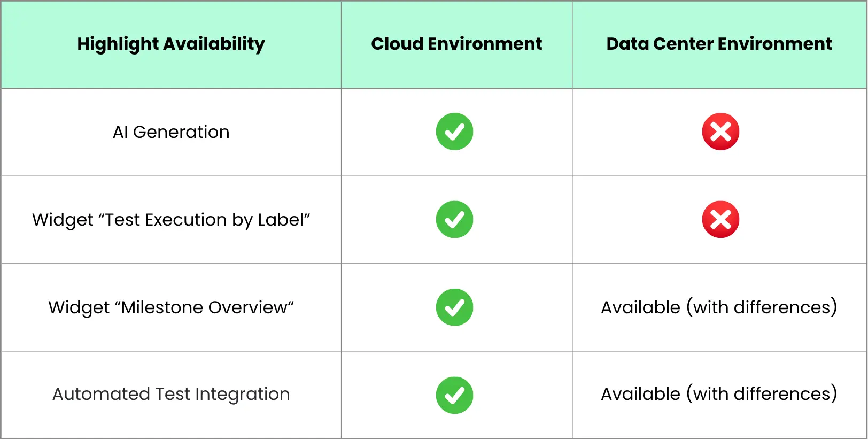
Task: Click the green checkmark in the AI Generation row
Action: pyautogui.click(x=454, y=132)
